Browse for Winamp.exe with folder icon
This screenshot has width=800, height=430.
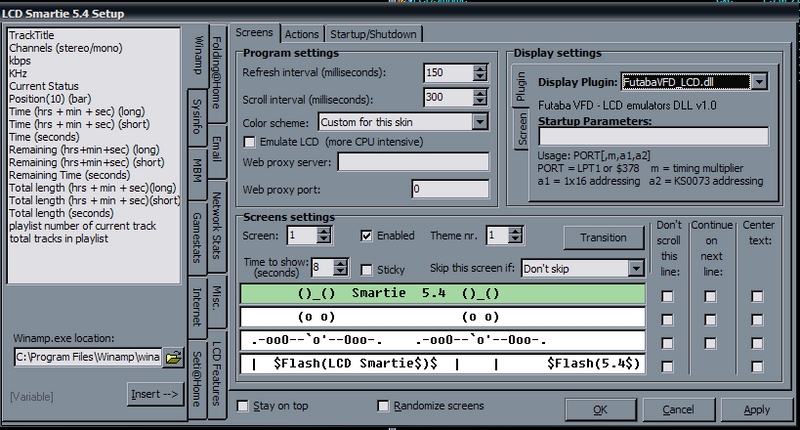click(x=173, y=357)
